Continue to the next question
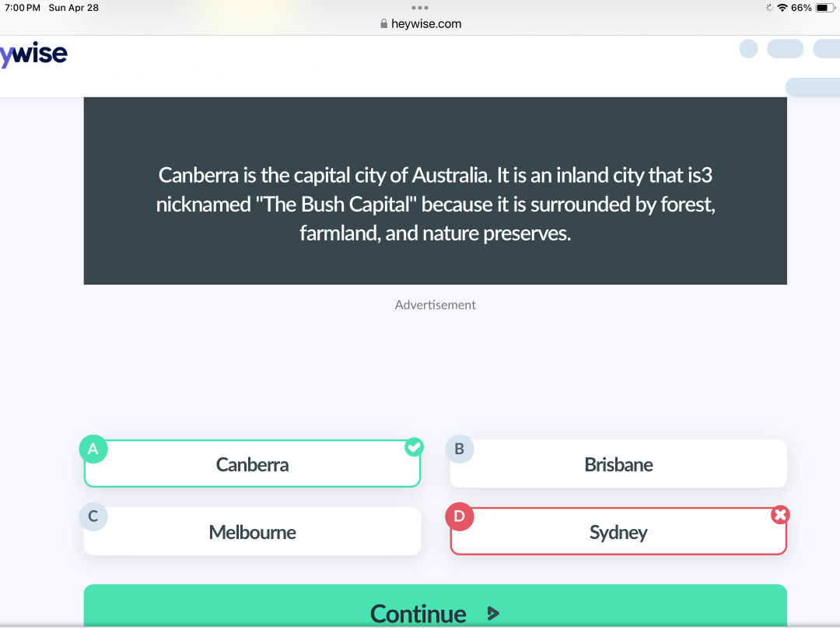The width and height of the screenshot is (840, 630). pyautogui.click(x=435, y=606)
